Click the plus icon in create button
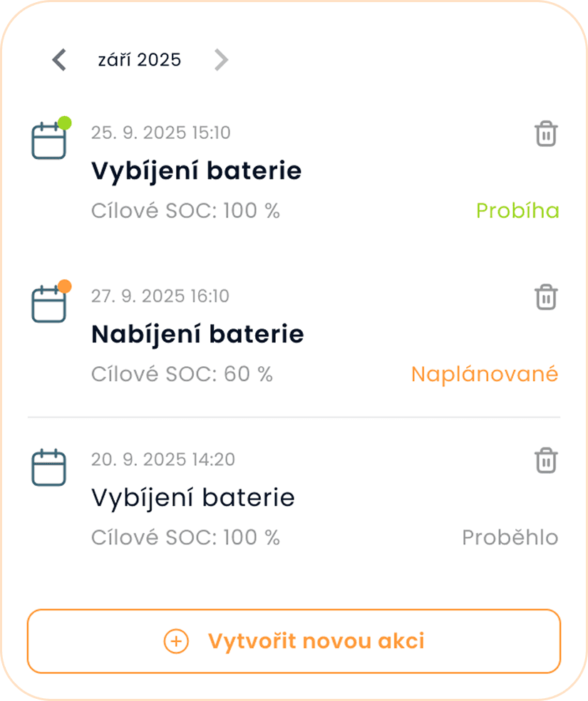This screenshot has height=701, width=588. (176, 641)
